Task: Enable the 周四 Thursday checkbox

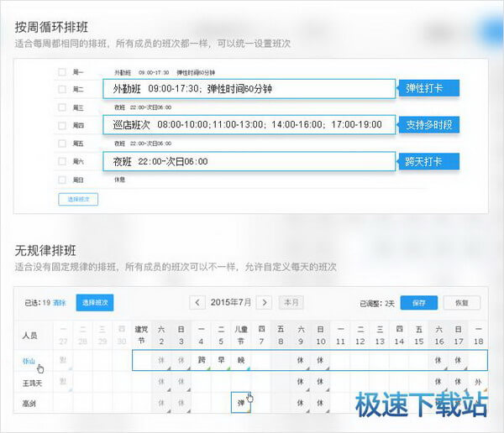Action: tap(62, 125)
